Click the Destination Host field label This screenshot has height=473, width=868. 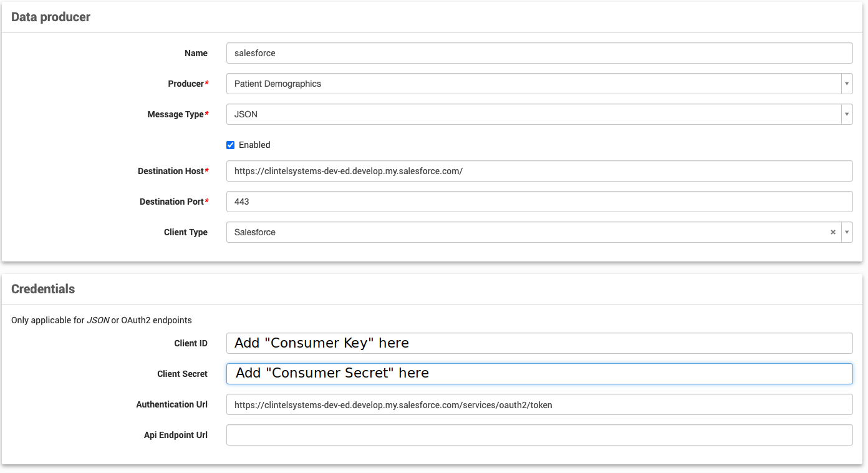click(171, 171)
